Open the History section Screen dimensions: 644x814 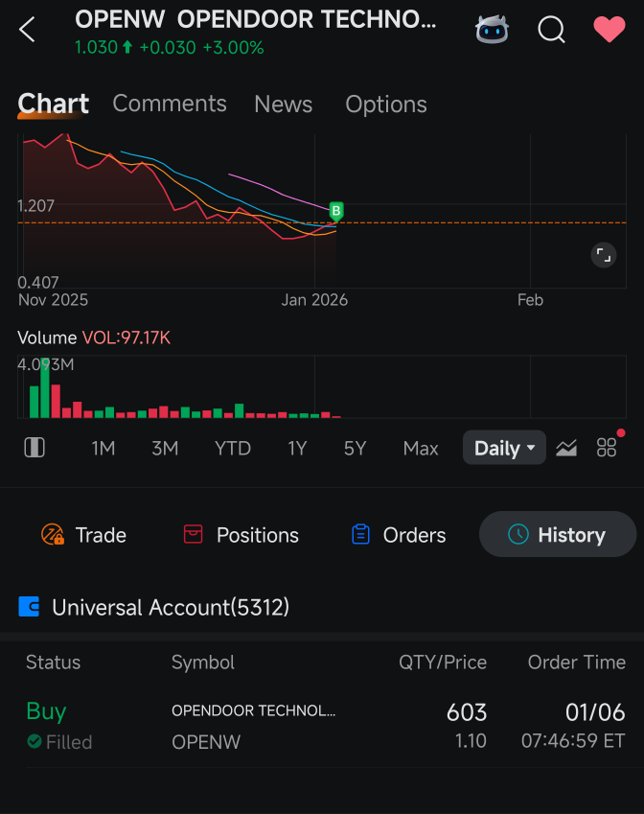(x=558, y=534)
